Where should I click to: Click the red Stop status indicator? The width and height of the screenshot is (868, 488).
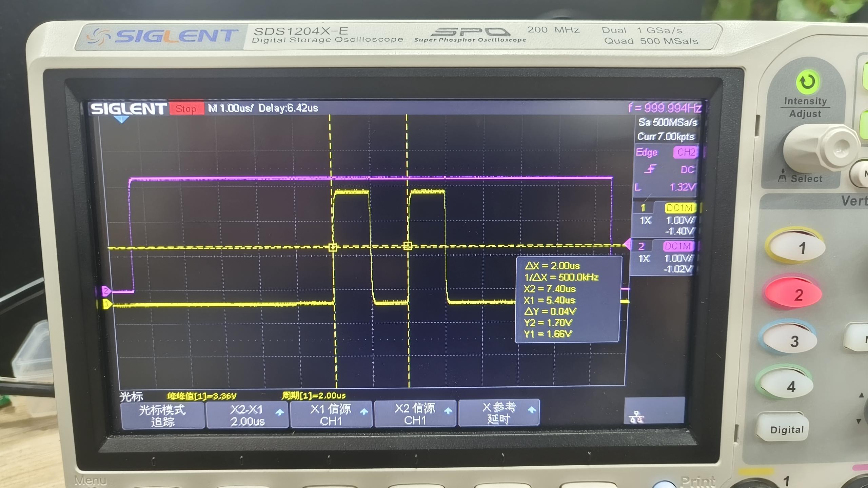tap(186, 109)
